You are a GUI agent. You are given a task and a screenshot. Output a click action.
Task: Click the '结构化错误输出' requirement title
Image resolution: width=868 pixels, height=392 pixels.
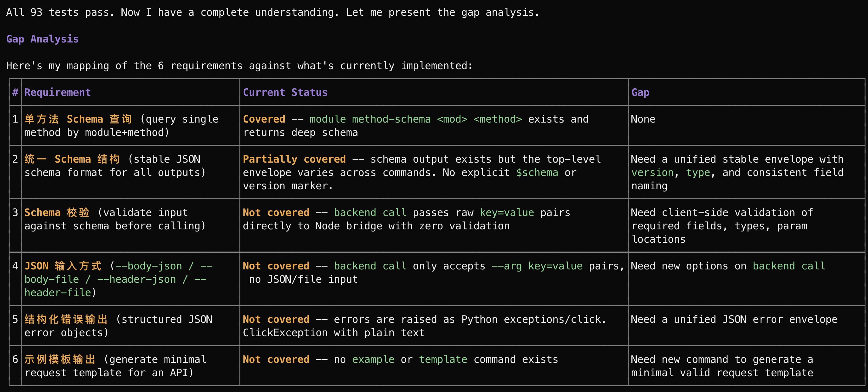(x=66, y=319)
